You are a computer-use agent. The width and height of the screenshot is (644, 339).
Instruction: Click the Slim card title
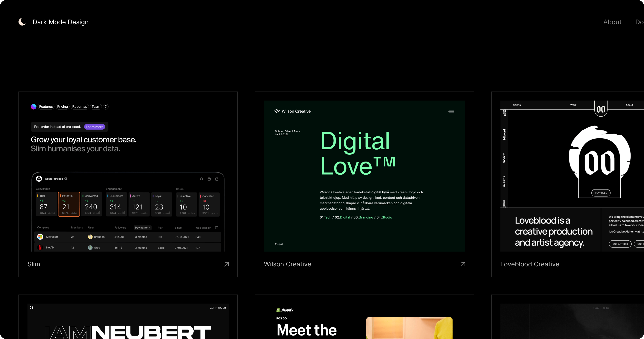34,264
